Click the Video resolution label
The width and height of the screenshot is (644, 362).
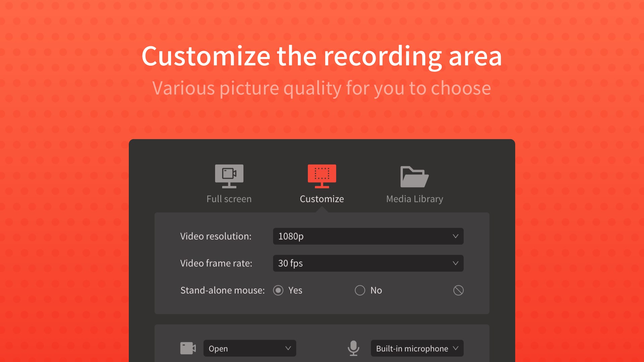216,236
